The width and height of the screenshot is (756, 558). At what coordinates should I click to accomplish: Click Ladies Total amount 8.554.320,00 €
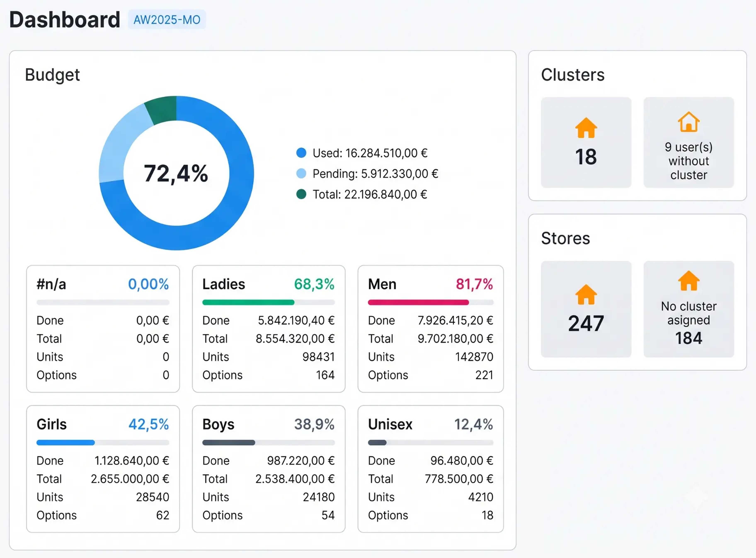click(295, 338)
